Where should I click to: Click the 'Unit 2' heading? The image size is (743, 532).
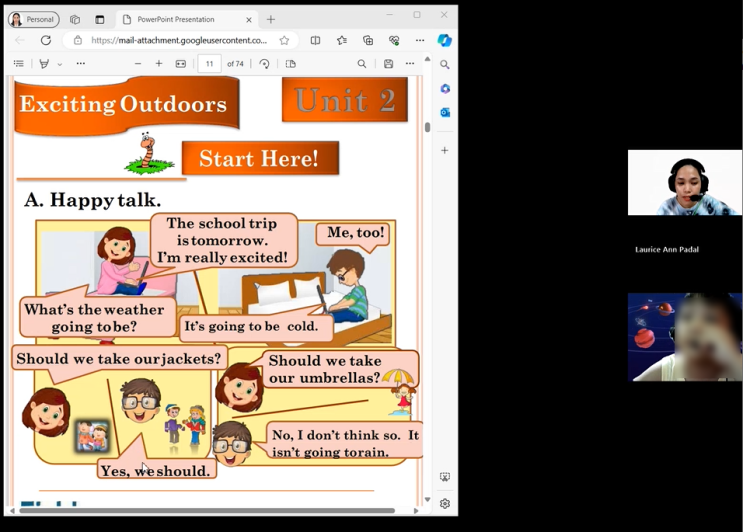[344, 100]
